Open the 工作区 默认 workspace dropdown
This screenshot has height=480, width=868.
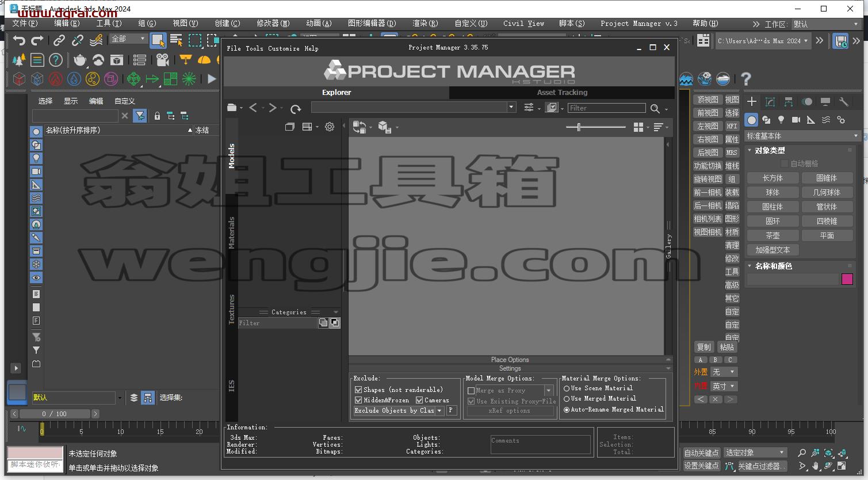coord(825,24)
